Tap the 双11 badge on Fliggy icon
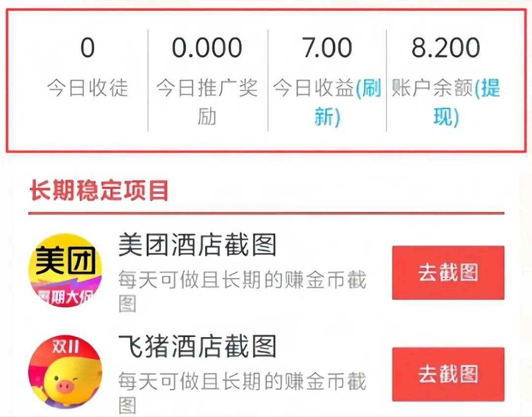Image resolution: width=532 pixels, height=417 pixels. pyautogui.click(x=65, y=347)
